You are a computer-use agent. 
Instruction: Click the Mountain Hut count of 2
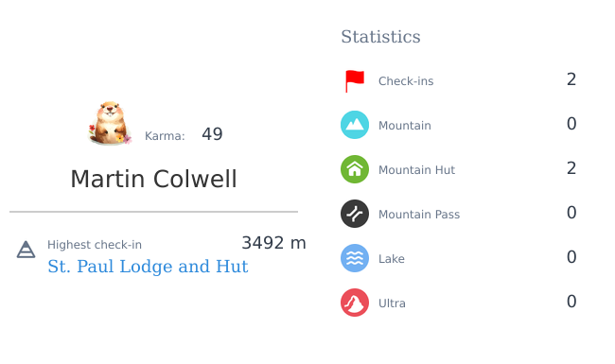pyautogui.click(x=571, y=168)
